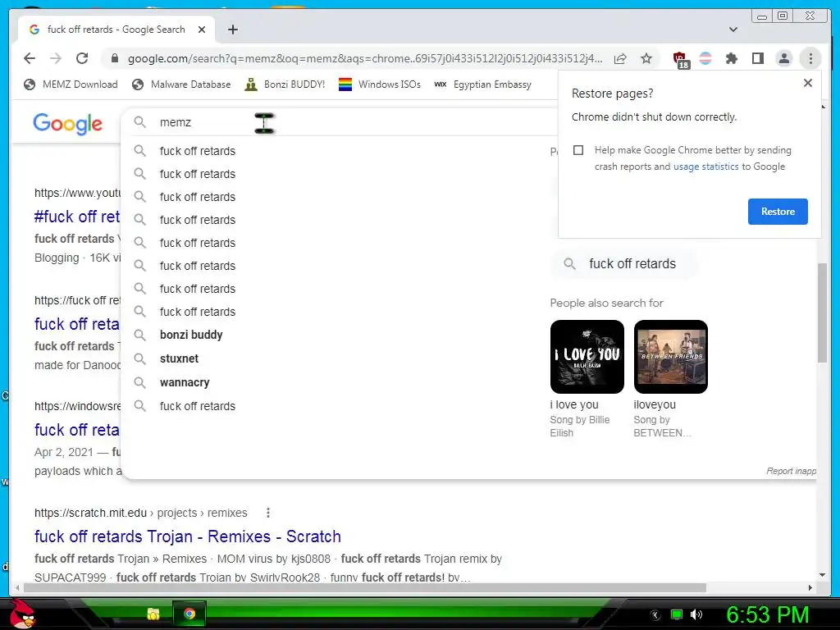Click the search icon next to stuxnet
This screenshot has height=630, width=840.
click(x=139, y=358)
